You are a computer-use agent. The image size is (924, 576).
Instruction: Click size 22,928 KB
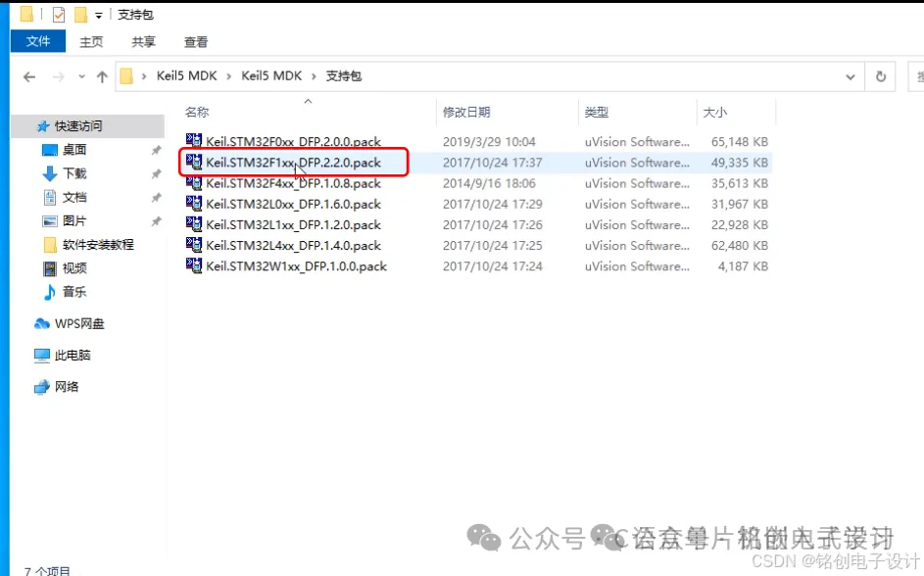pyautogui.click(x=740, y=224)
